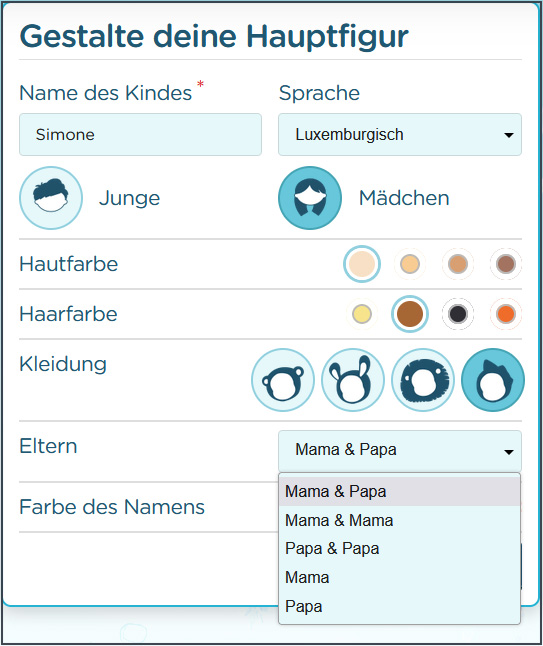Pick the darkest brown skin tone swatch
The height and width of the screenshot is (646, 543).
click(506, 264)
